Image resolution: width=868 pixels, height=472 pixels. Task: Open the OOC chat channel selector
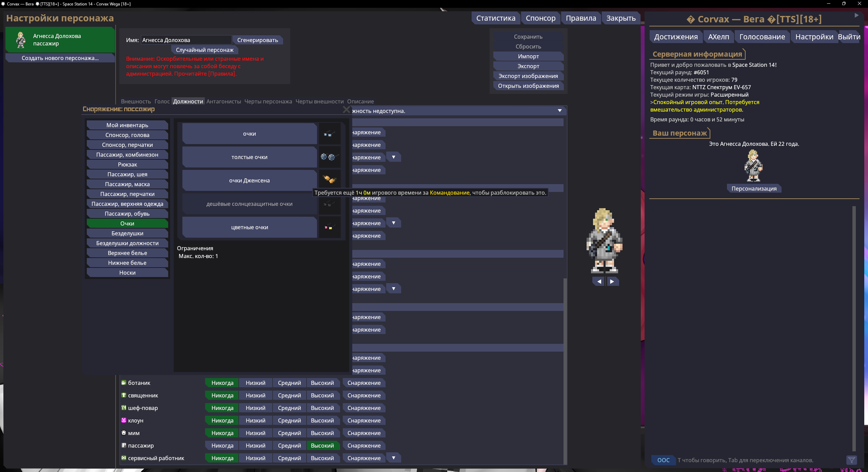(663, 460)
